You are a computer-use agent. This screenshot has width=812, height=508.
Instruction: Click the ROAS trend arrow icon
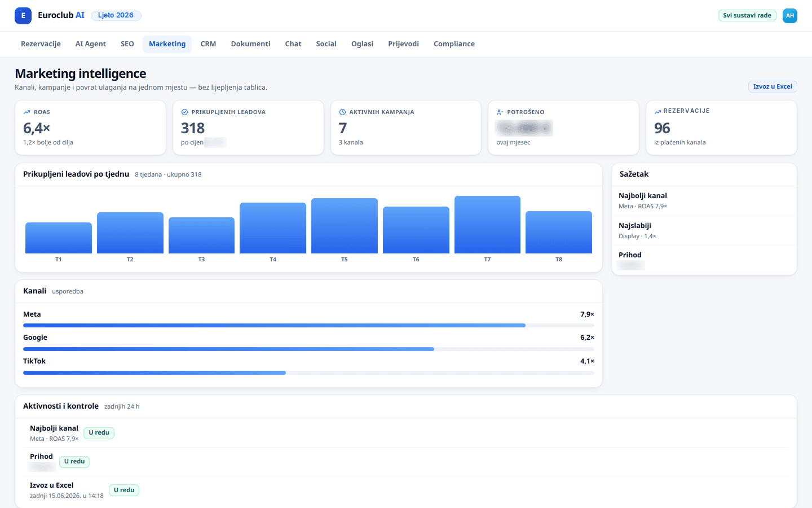(27, 112)
